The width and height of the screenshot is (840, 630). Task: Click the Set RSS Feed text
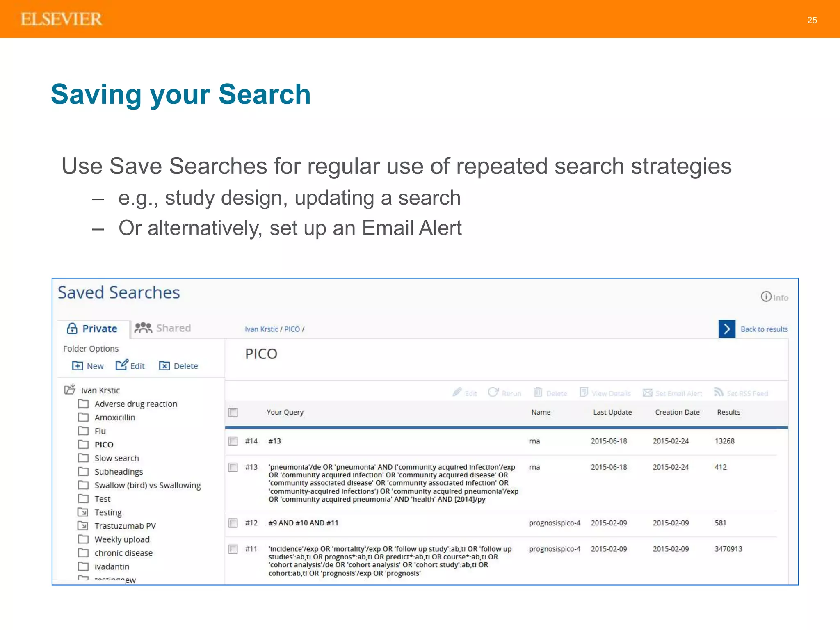(x=747, y=393)
